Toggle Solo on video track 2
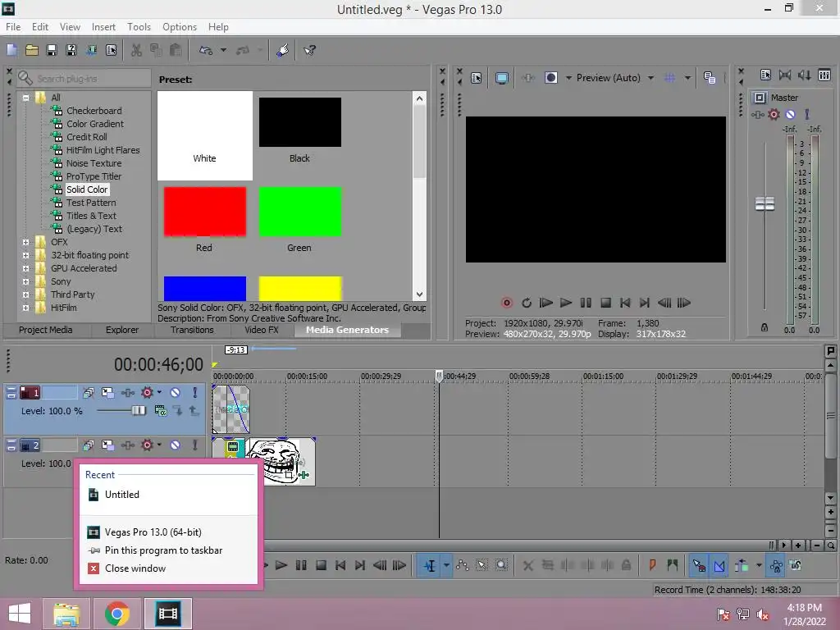Viewport: 840px width, 630px height. pos(195,445)
